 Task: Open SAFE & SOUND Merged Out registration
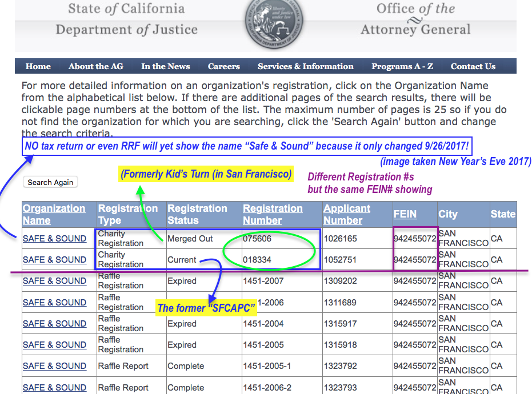[x=54, y=239]
